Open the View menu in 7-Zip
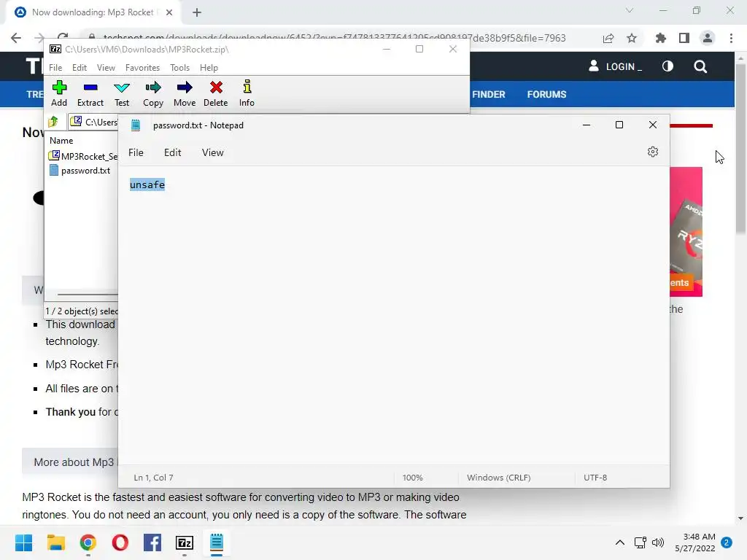The width and height of the screenshot is (747, 560). 106,68
